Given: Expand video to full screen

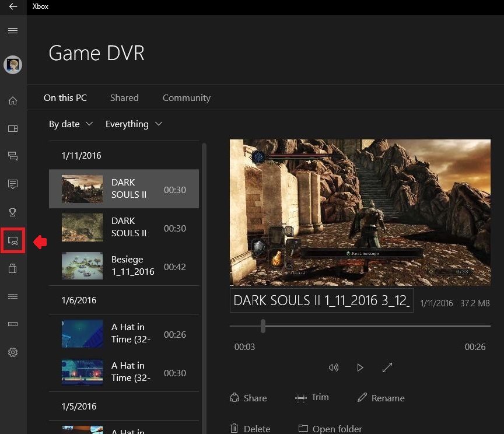Looking at the screenshot, I should tap(387, 367).
